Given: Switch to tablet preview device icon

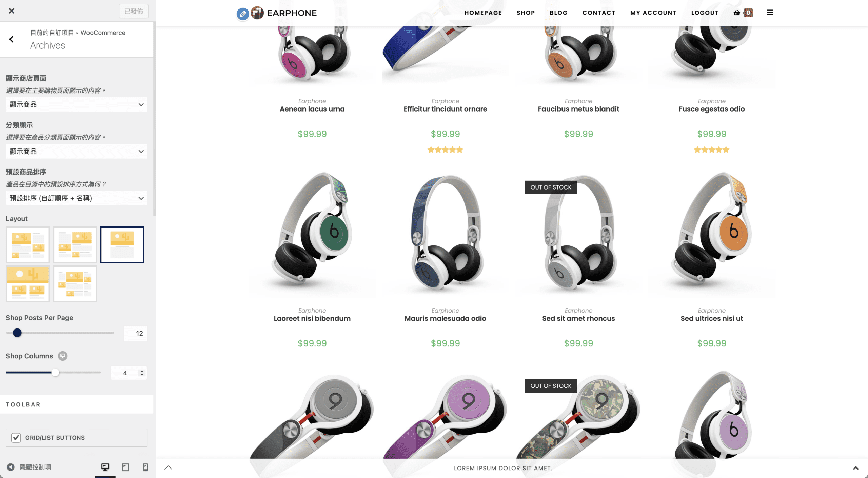Looking at the screenshot, I should coord(125,467).
